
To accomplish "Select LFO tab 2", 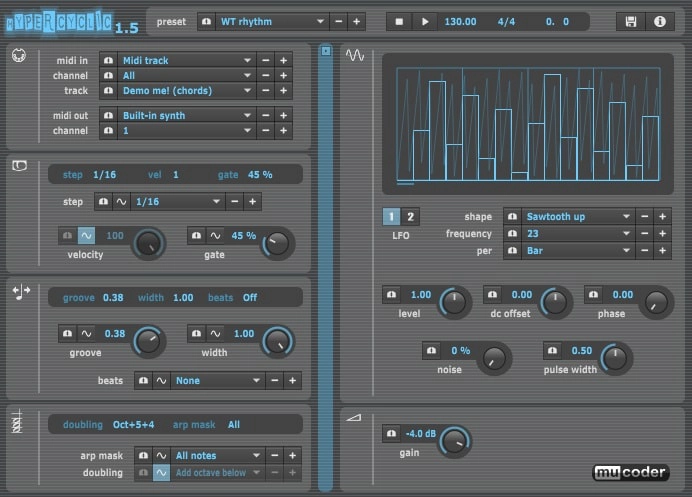I will click(x=410, y=217).
